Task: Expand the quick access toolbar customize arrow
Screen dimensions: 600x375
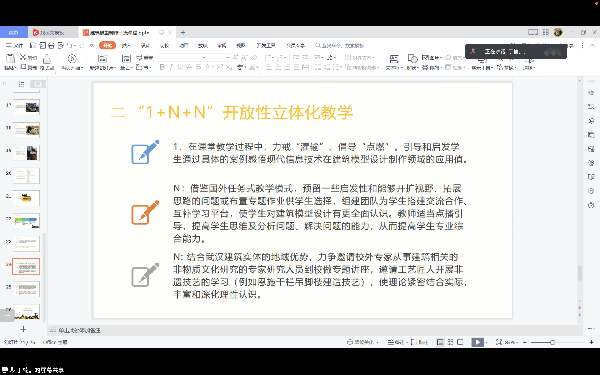Action: [91, 46]
